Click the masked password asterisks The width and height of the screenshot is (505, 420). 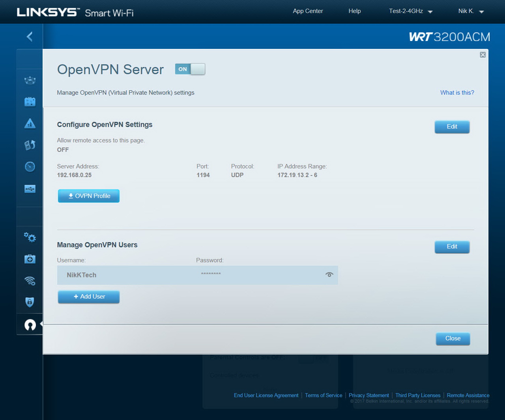point(211,274)
